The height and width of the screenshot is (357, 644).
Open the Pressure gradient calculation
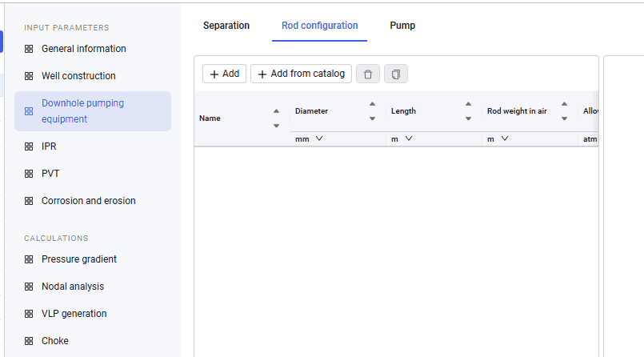click(x=79, y=259)
